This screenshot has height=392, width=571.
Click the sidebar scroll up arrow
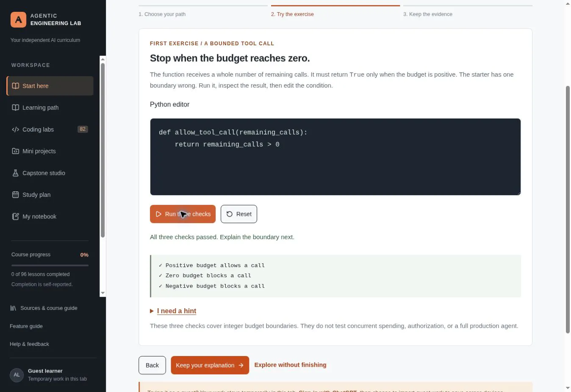pyautogui.click(x=103, y=59)
